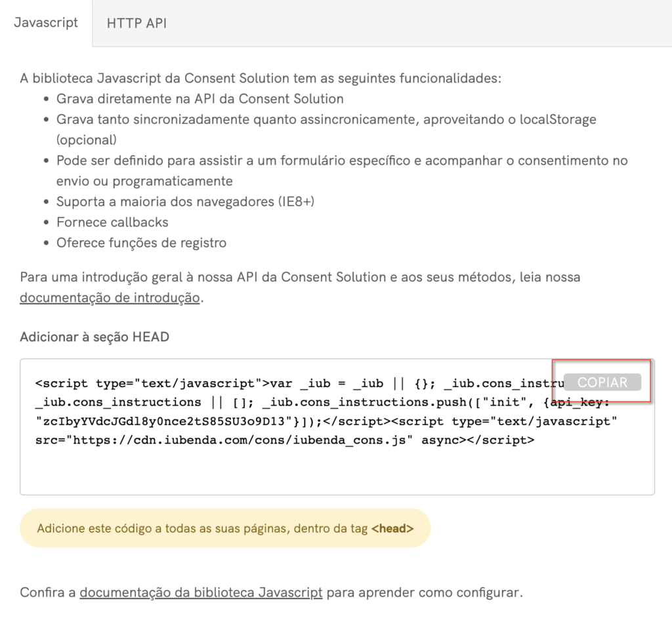Screen dimensions: 672x628
Task: Switch to the Javascript tab
Action: [46, 23]
